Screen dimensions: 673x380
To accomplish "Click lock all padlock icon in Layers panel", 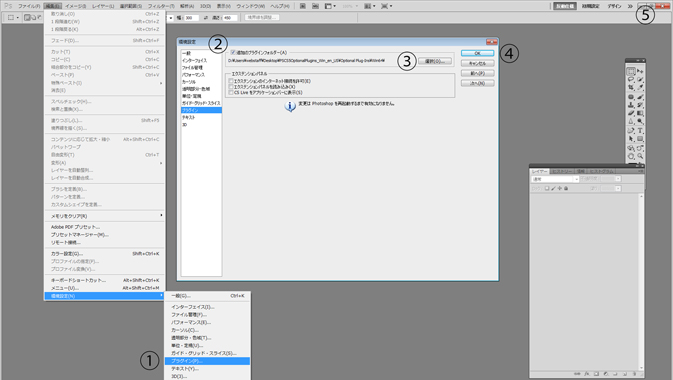I will click(x=566, y=188).
